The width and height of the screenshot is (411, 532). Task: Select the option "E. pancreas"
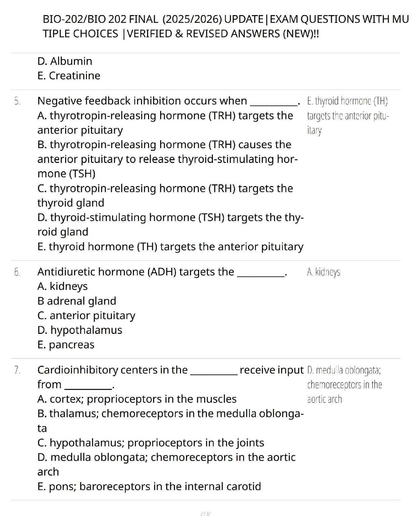[66, 345]
